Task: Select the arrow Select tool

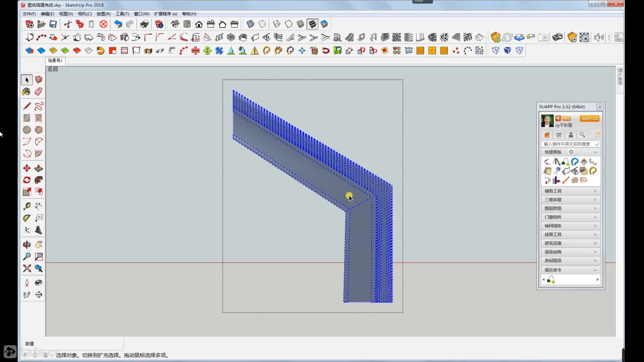Action: point(27,80)
